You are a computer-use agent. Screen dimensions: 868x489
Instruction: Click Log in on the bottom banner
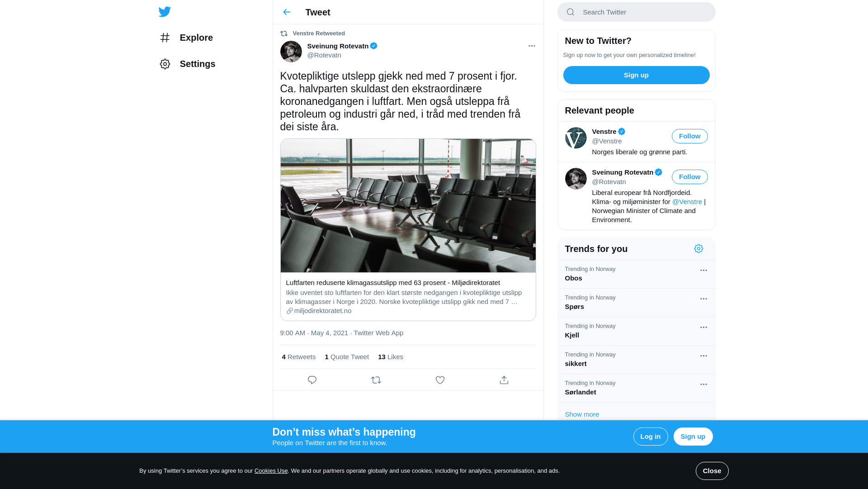pyautogui.click(x=651, y=437)
